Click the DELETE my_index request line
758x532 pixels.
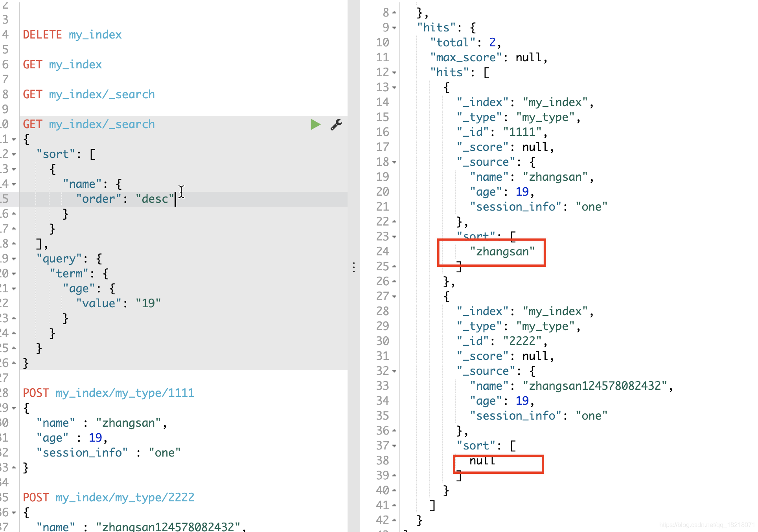[x=72, y=35]
